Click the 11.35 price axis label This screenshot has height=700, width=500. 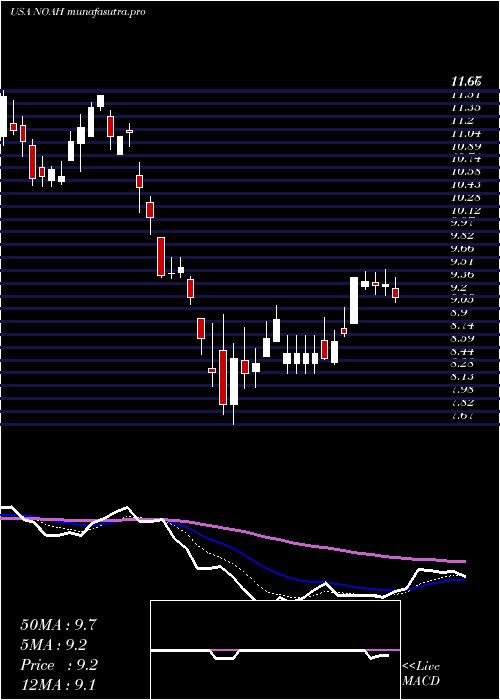(x=466, y=108)
